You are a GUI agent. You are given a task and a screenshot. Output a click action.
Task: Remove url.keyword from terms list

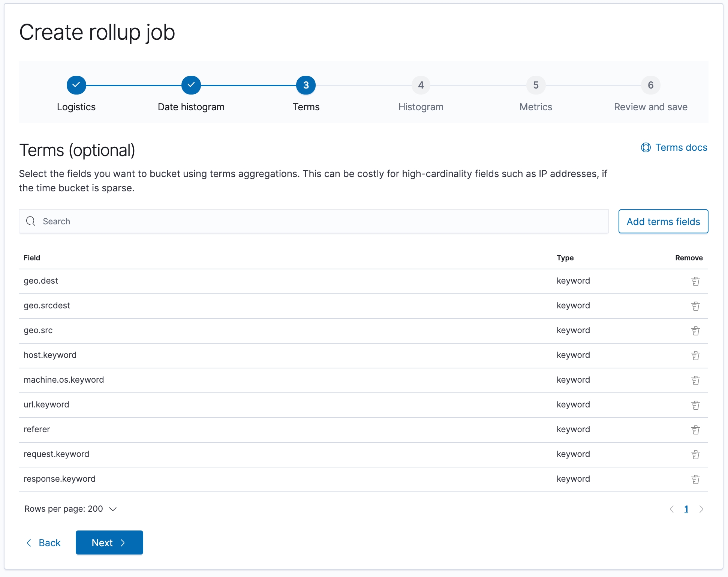695,405
